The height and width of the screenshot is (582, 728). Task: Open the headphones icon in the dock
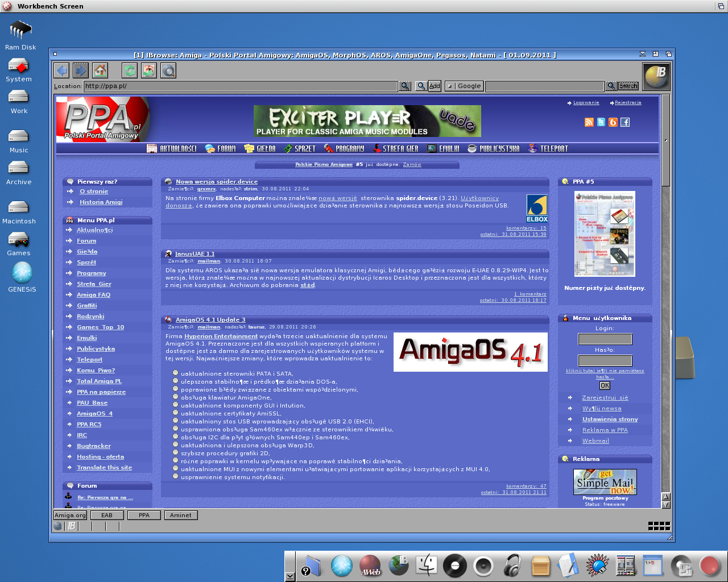click(512, 566)
